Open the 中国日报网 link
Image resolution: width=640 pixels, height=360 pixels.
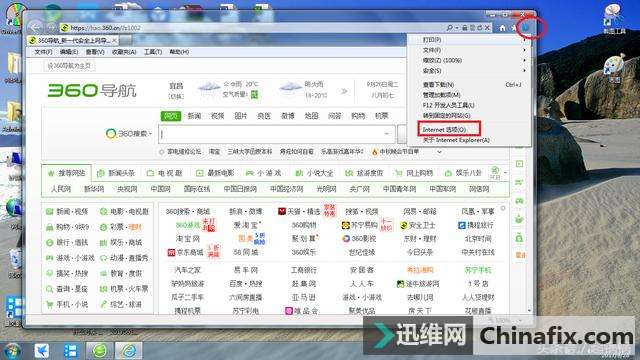240,189
